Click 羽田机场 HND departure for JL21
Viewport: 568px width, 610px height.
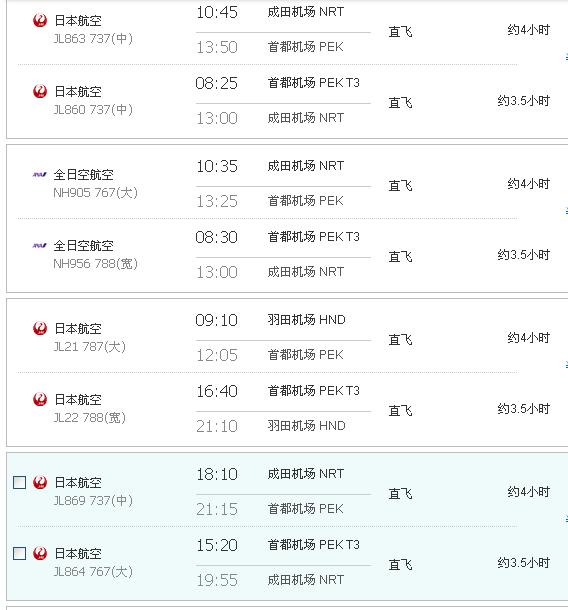(x=306, y=320)
